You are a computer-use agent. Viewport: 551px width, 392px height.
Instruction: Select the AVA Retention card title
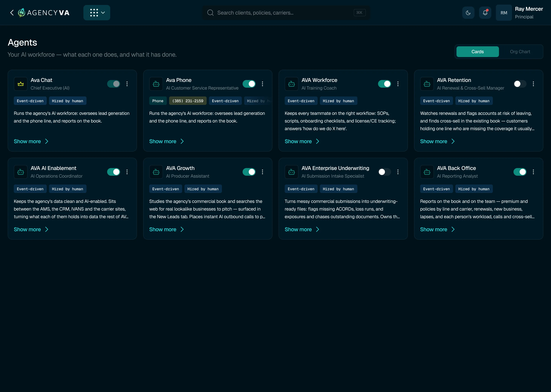(x=454, y=80)
